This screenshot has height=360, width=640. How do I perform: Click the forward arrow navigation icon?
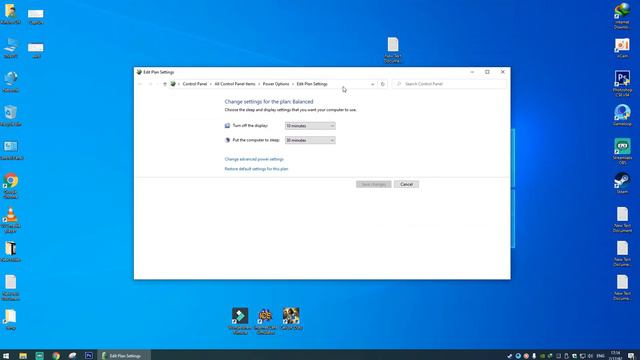click(150, 84)
